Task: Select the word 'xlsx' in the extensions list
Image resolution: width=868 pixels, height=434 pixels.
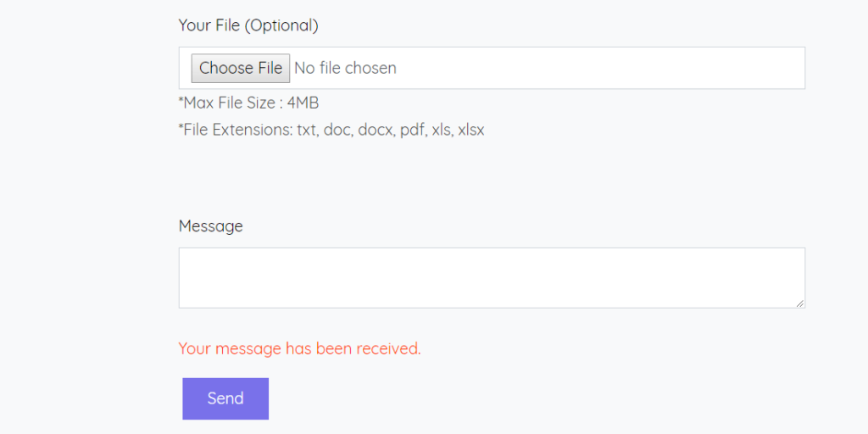Action: click(471, 130)
